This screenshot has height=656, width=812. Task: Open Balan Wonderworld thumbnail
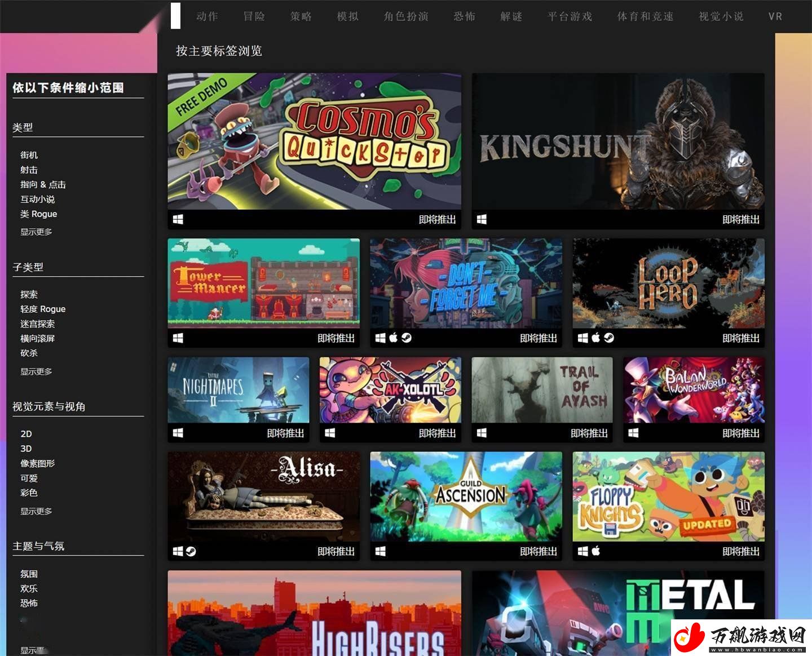tap(694, 390)
